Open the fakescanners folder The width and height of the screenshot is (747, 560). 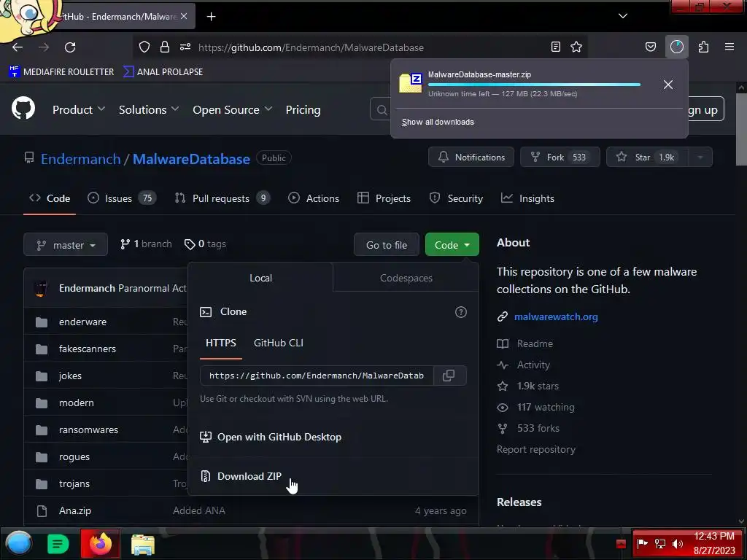point(88,349)
